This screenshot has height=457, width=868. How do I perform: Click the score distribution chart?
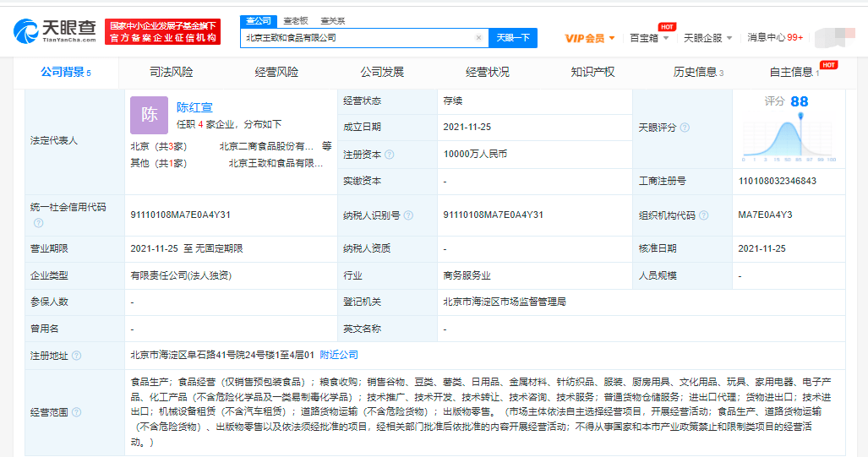tap(789, 137)
